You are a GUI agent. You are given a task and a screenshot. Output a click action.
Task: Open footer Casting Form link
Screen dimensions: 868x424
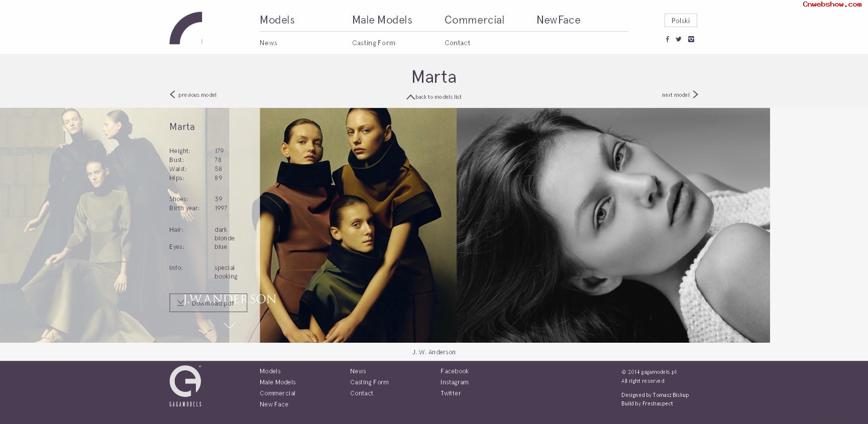[x=370, y=382]
